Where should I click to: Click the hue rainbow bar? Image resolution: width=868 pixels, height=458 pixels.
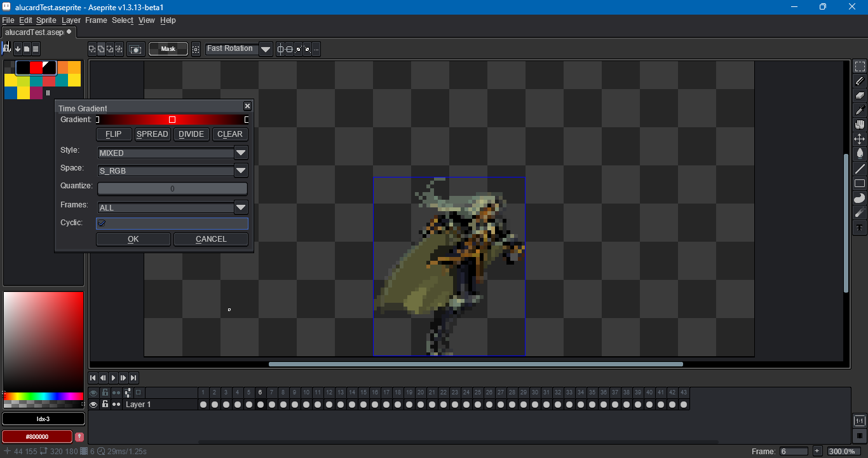(43, 396)
